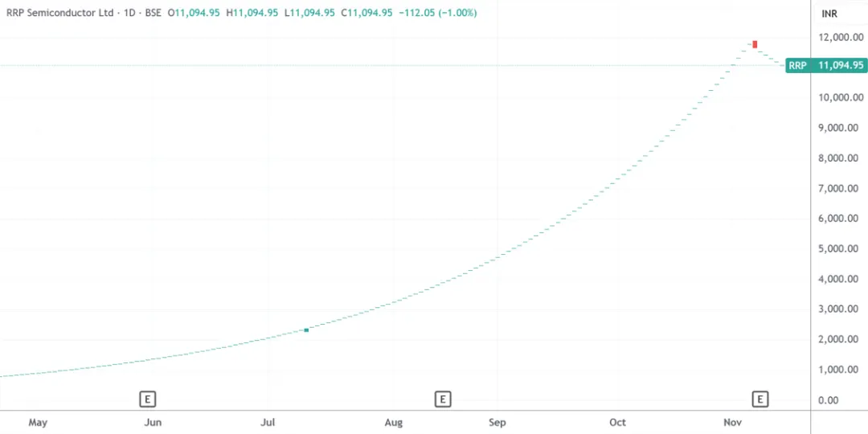This screenshot has height=434, width=868.
Task: Click the RRP current price label
Action: pos(825,66)
